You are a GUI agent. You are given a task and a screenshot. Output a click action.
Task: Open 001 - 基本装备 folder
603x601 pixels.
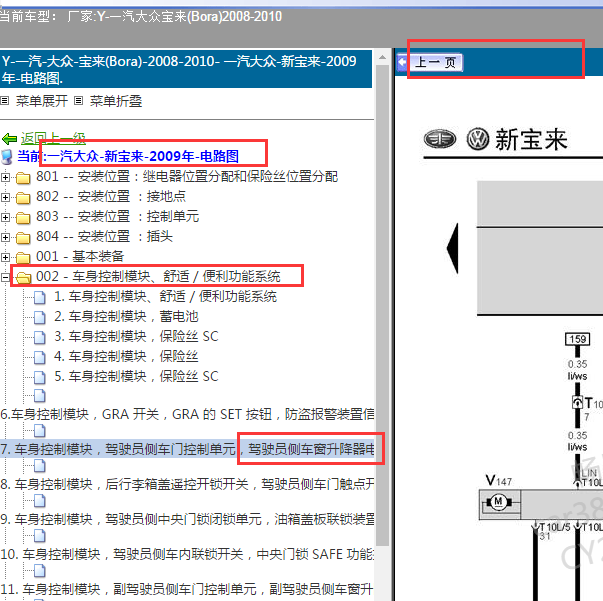pyautogui.click(x=80, y=256)
